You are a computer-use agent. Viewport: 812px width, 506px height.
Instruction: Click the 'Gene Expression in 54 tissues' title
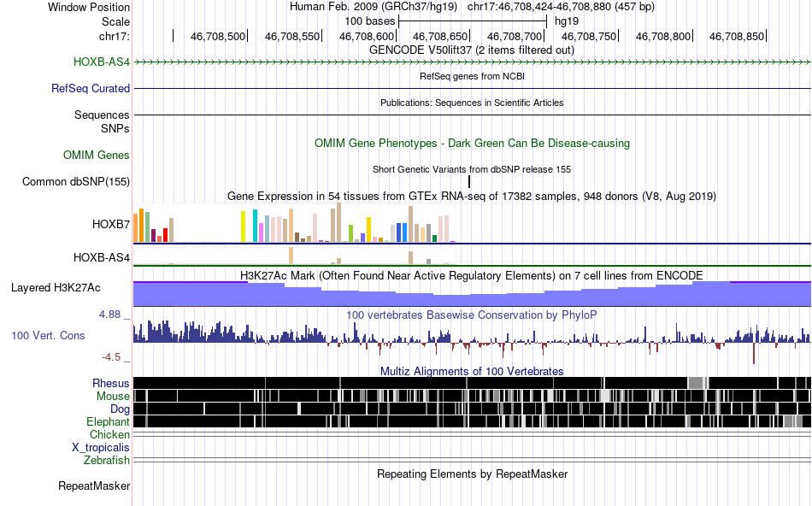point(472,197)
